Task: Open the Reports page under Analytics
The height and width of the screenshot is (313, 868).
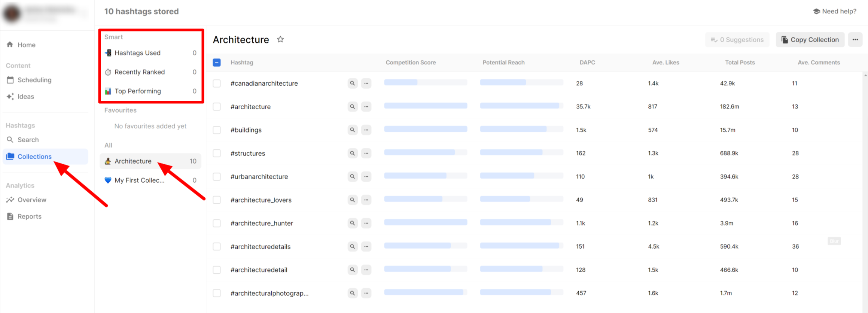Action: coord(29,216)
